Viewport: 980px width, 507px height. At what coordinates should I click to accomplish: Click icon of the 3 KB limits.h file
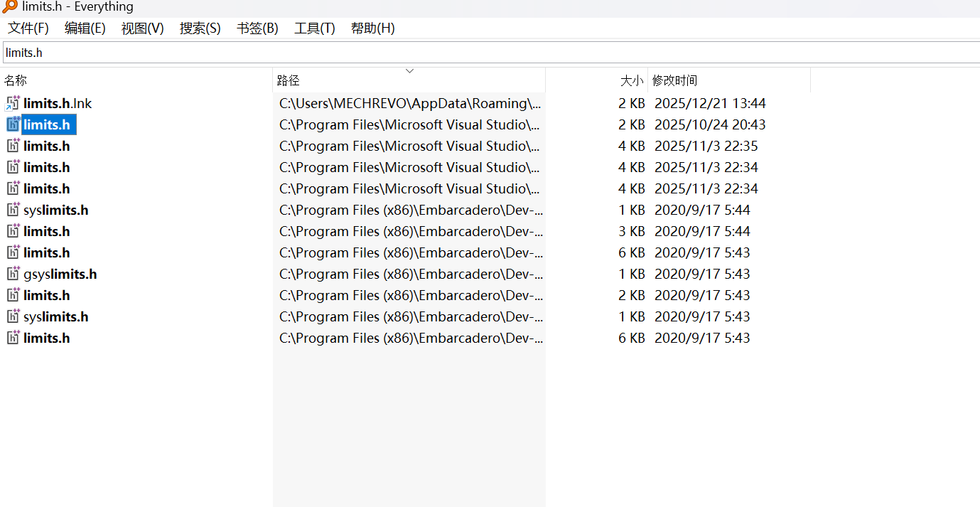coord(13,231)
